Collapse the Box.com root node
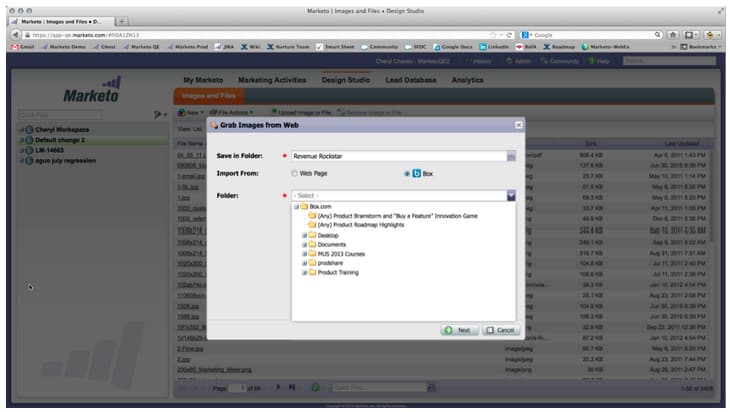Screen dimensions: 730x412 click(x=296, y=206)
